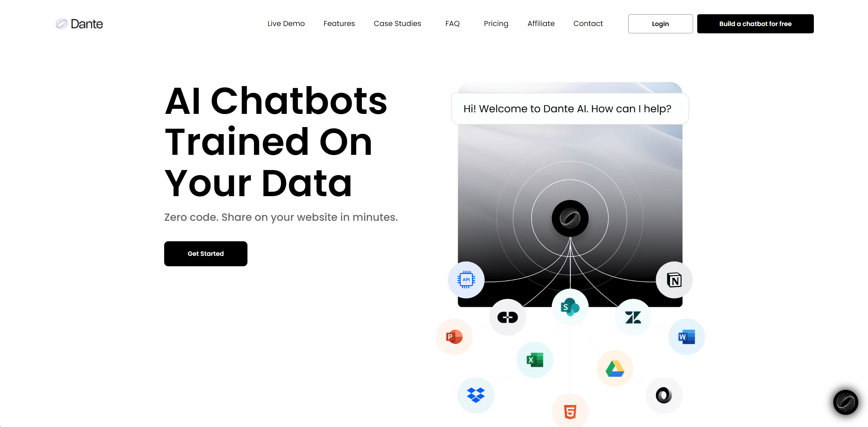868x427 pixels.
Task: Select the Zendesk integration icon
Action: click(633, 316)
